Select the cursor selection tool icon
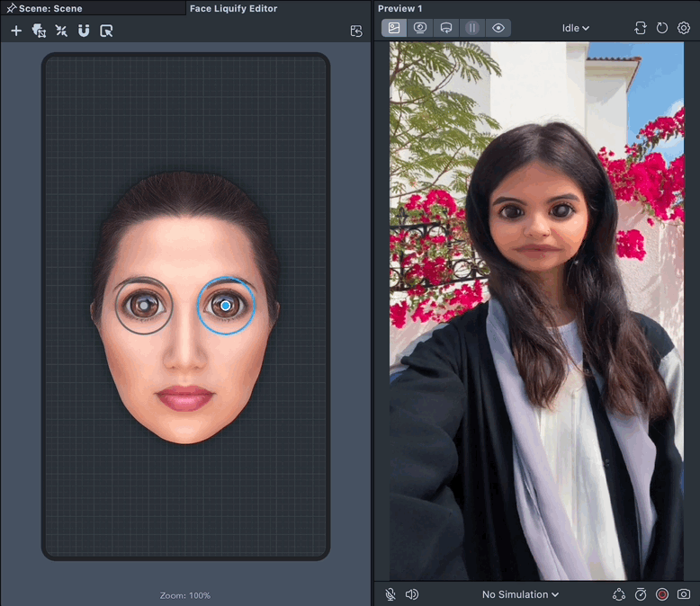The image size is (700, 606). click(106, 31)
